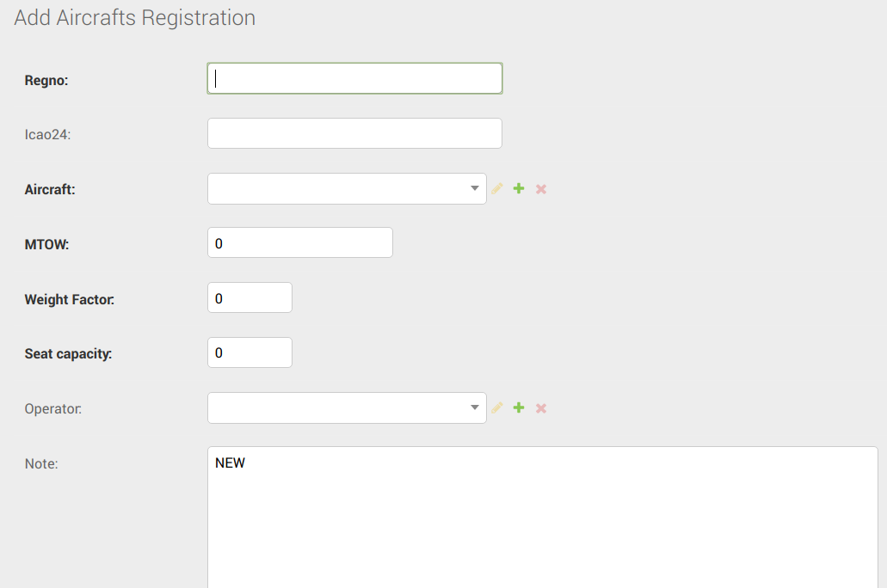Click the Note label

click(x=41, y=463)
